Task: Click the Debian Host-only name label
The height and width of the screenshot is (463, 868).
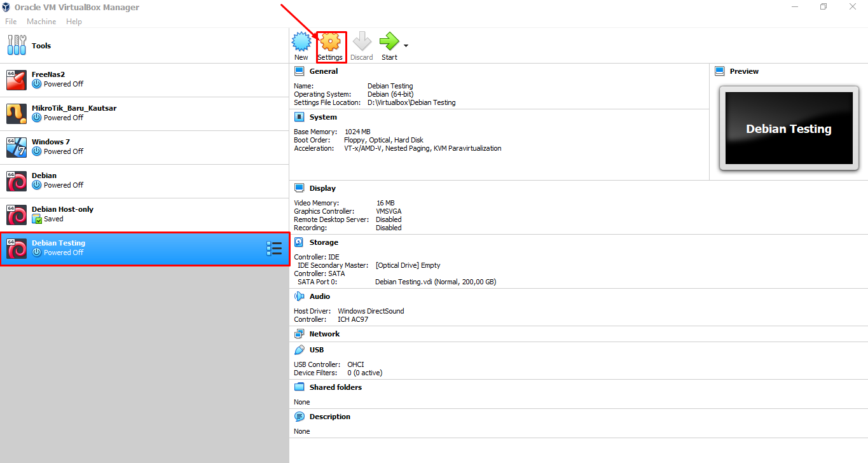Action: pos(62,209)
